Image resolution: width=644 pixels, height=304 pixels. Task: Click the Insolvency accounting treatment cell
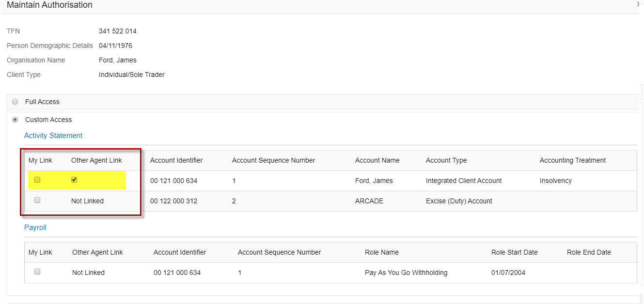pyautogui.click(x=555, y=181)
